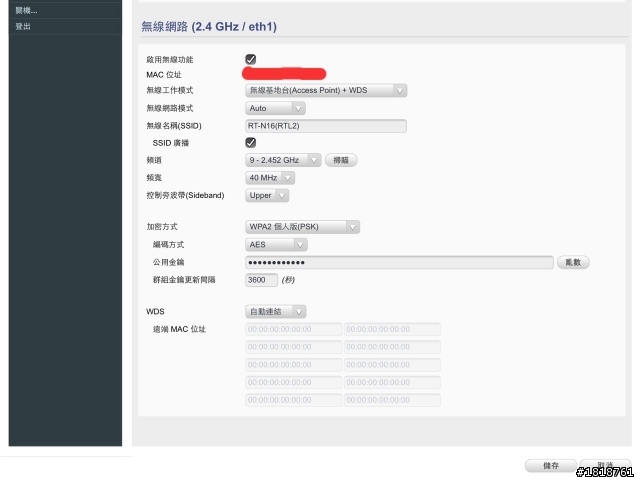Viewport: 640px width, 480px height.
Task: Click the 掃瞄 button next to channel
Action: click(x=341, y=160)
